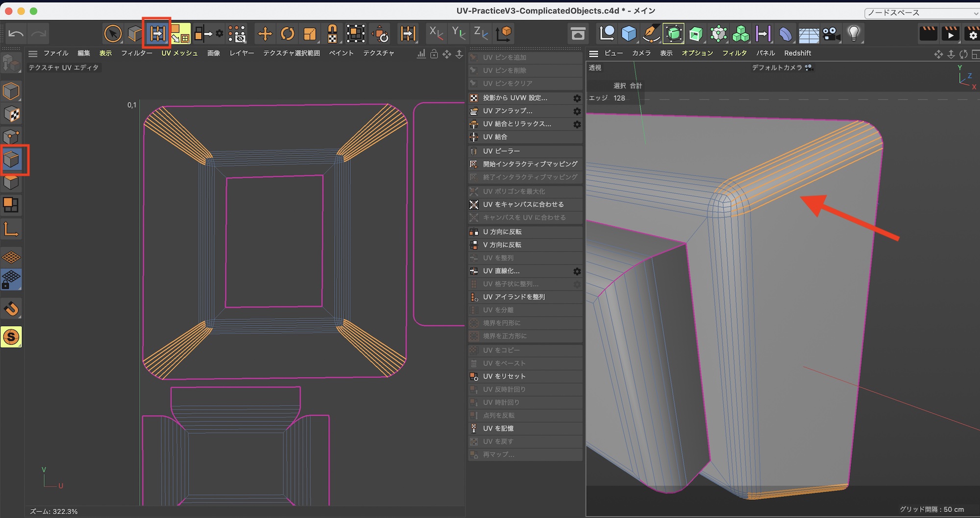Click the Undo arrow icon
The height and width of the screenshot is (518, 980).
point(16,34)
